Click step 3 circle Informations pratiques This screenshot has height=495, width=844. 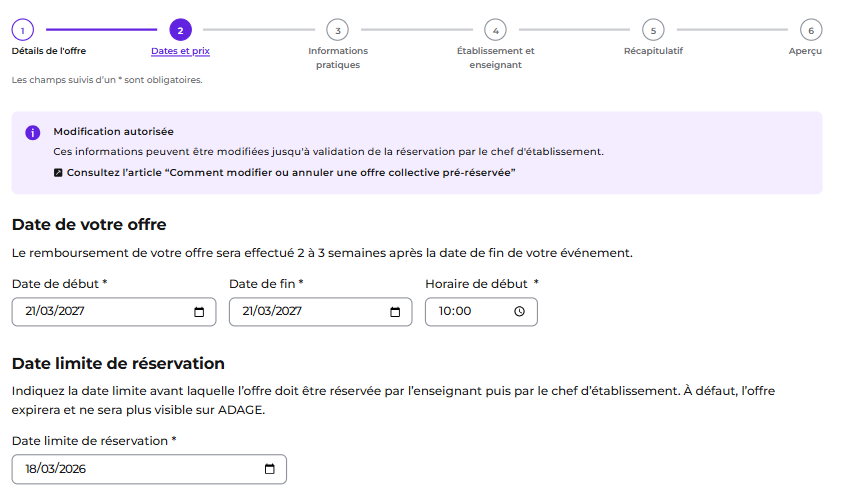point(337,30)
